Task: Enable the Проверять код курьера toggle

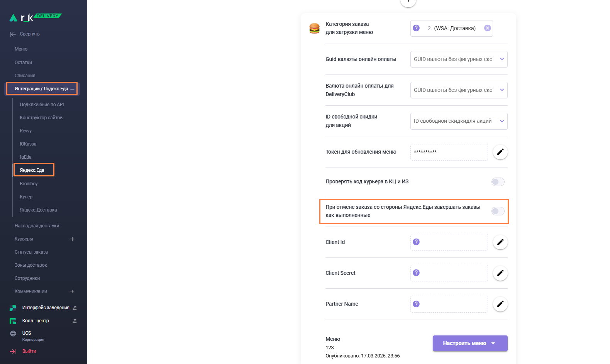Action: click(x=498, y=182)
